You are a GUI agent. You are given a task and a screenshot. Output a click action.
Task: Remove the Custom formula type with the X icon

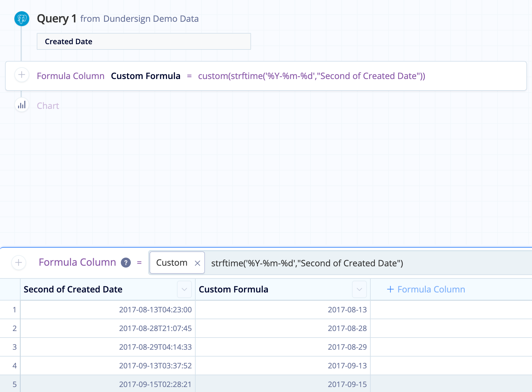coord(197,263)
